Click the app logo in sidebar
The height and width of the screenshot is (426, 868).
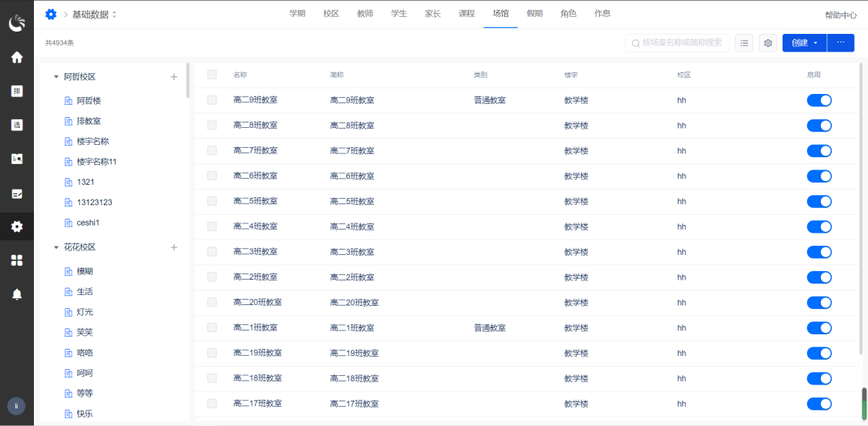click(x=17, y=23)
